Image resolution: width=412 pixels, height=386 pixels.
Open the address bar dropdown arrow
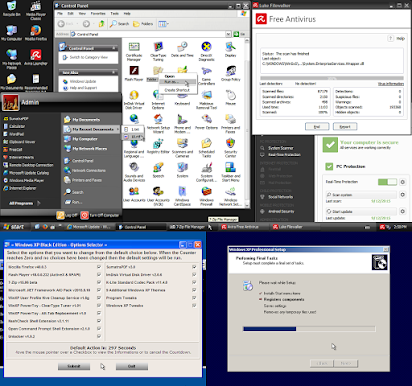(x=228, y=34)
